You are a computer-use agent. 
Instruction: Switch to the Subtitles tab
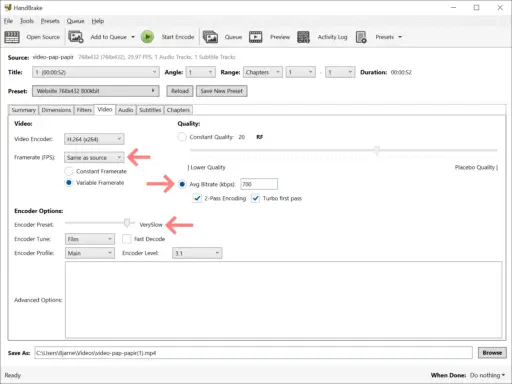point(150,110)
